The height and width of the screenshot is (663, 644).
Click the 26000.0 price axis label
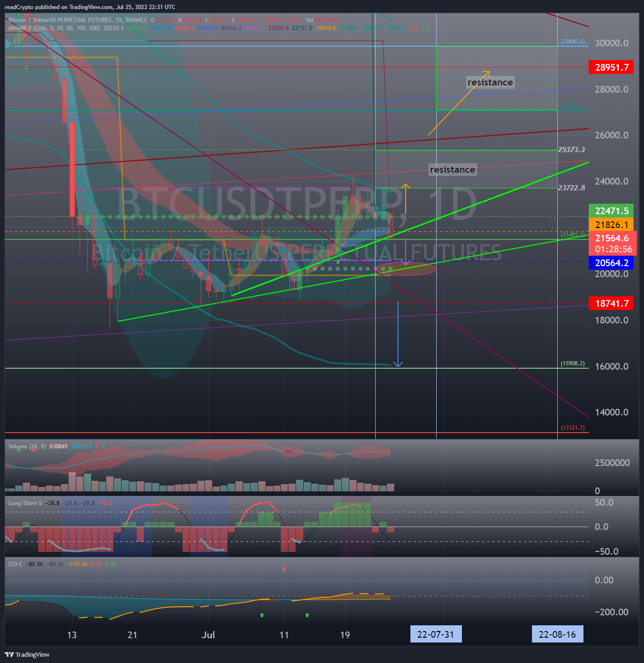(x=612, y=135)
